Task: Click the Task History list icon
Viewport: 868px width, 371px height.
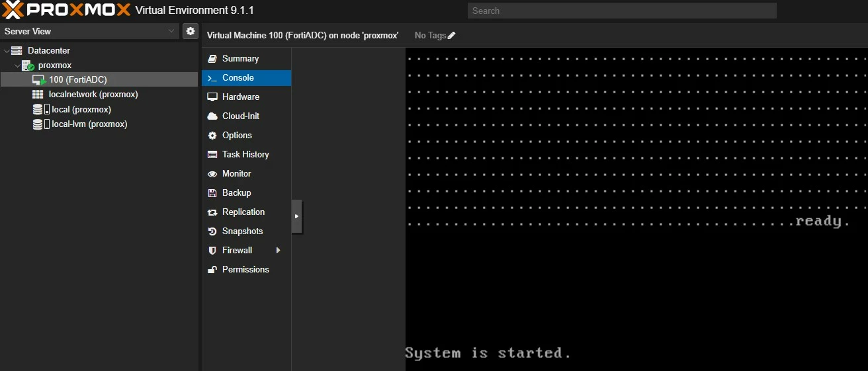Action: point(212,155)
